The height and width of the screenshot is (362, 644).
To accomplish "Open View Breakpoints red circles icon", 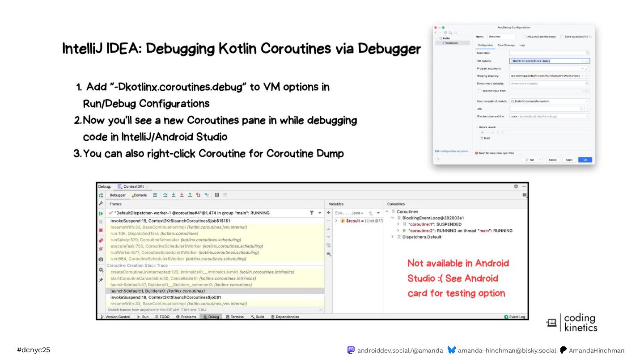I will (101, 240).
